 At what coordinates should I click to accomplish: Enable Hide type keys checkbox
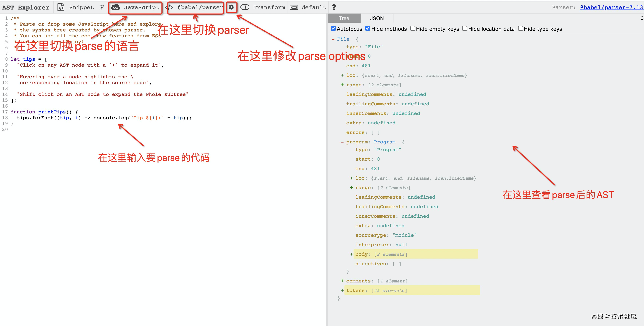pyautogui.click(x=521, y=29)
